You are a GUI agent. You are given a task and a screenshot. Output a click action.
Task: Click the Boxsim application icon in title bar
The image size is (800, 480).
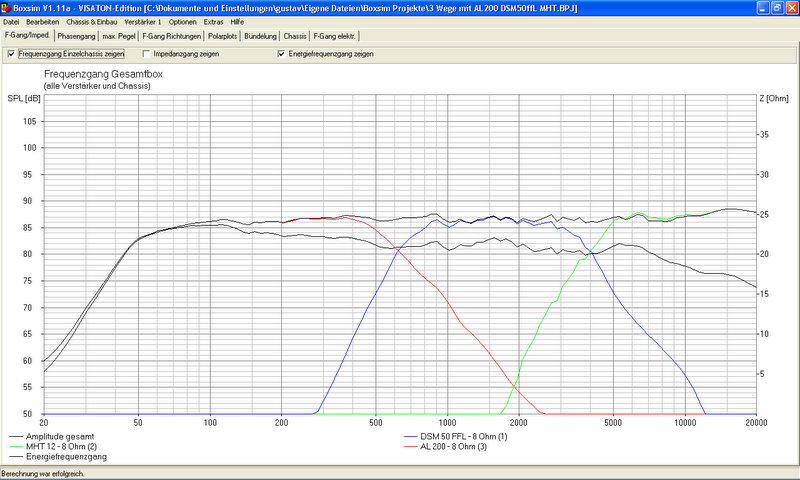pyautogui.click(x=6, y=7)
